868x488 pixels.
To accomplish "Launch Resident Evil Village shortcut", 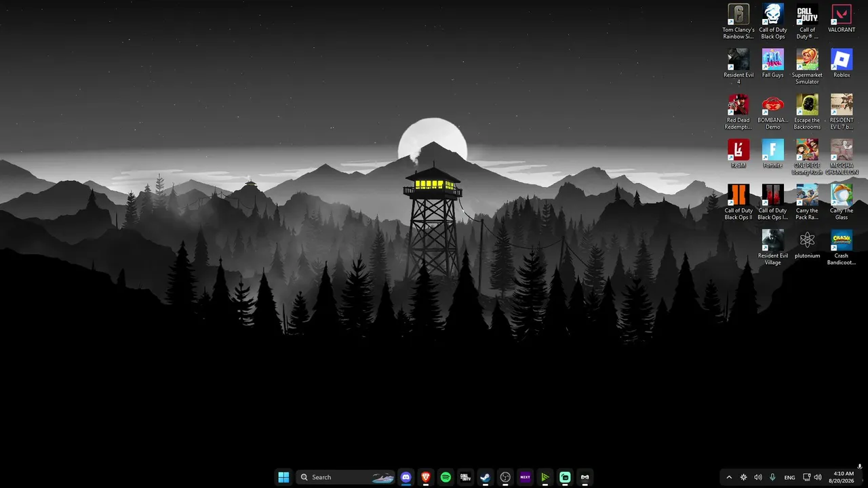I will click(772, 247).
